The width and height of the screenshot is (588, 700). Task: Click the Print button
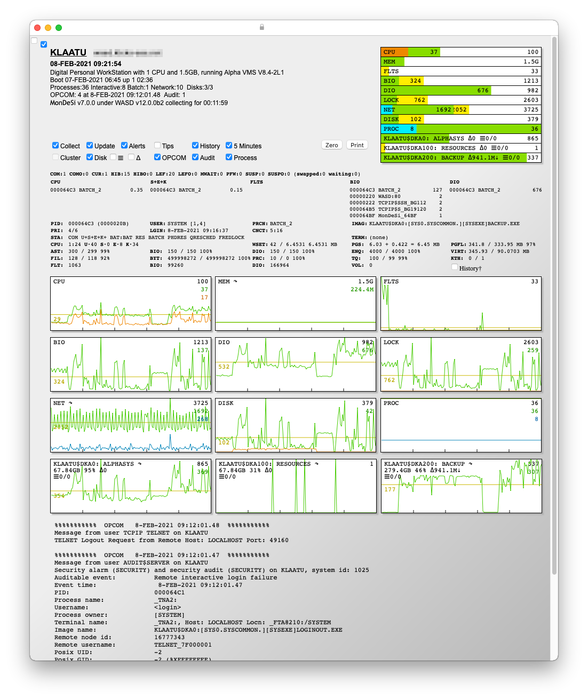pyautogui.click(x=357, y=145)
